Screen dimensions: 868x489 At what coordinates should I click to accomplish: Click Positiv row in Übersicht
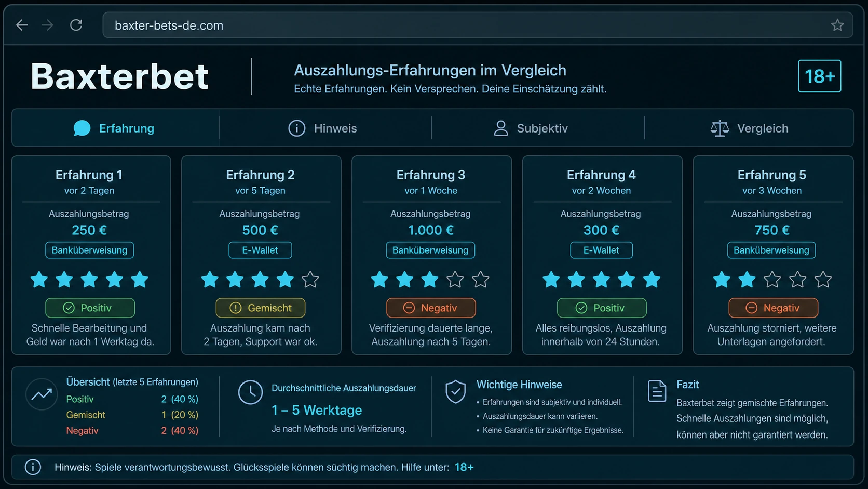click(132, 399)
